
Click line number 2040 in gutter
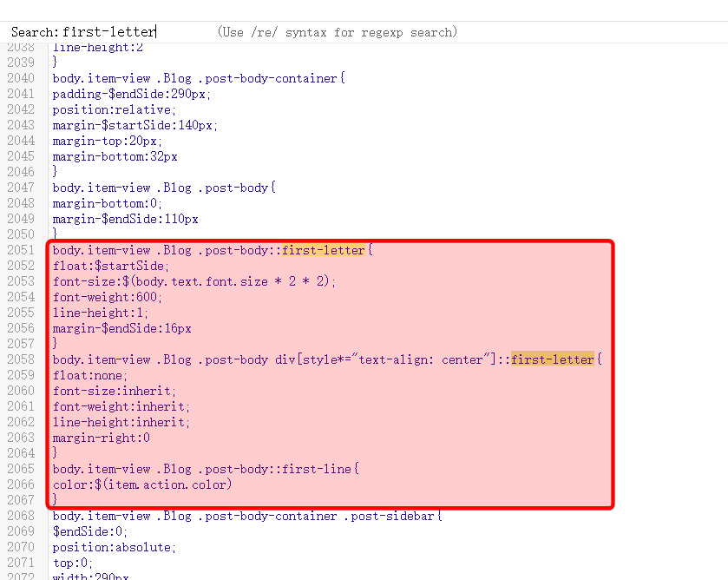coord(21,78)
